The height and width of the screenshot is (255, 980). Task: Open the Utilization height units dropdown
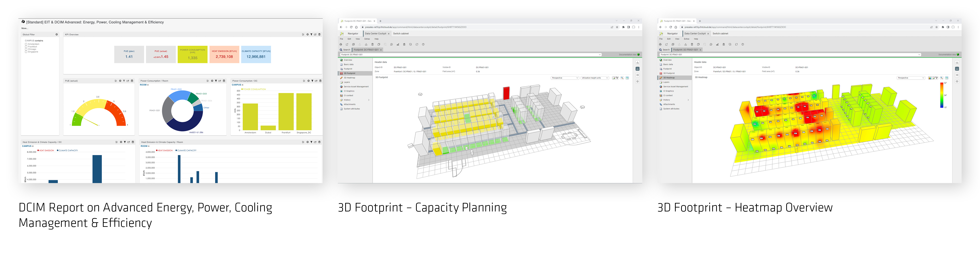(x=595, y=78)
